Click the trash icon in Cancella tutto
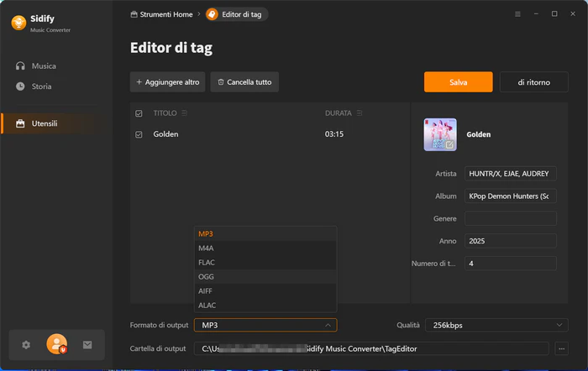The width and height of the screenshot is (588, 371). (221, 81)
